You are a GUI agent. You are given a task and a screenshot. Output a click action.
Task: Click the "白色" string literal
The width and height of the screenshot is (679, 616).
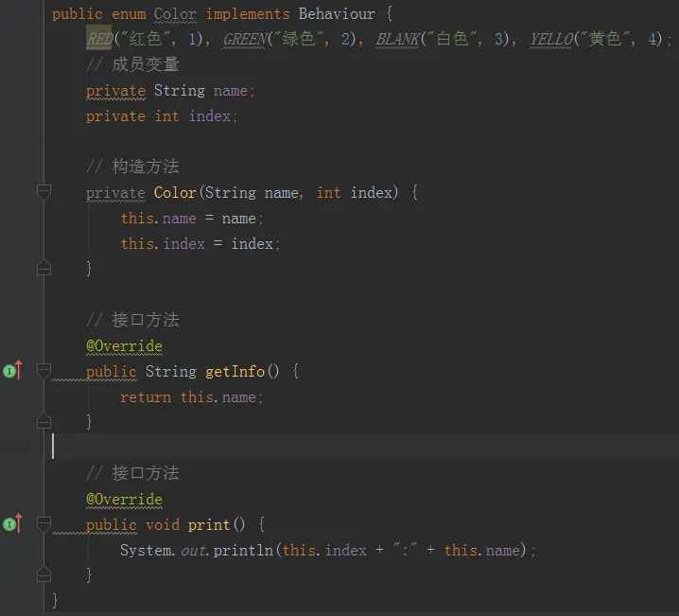click(x=452, y=39)
